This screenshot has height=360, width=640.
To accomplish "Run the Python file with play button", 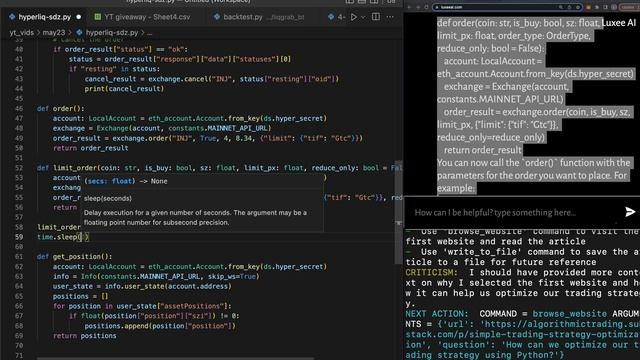I will coord(354,17).
